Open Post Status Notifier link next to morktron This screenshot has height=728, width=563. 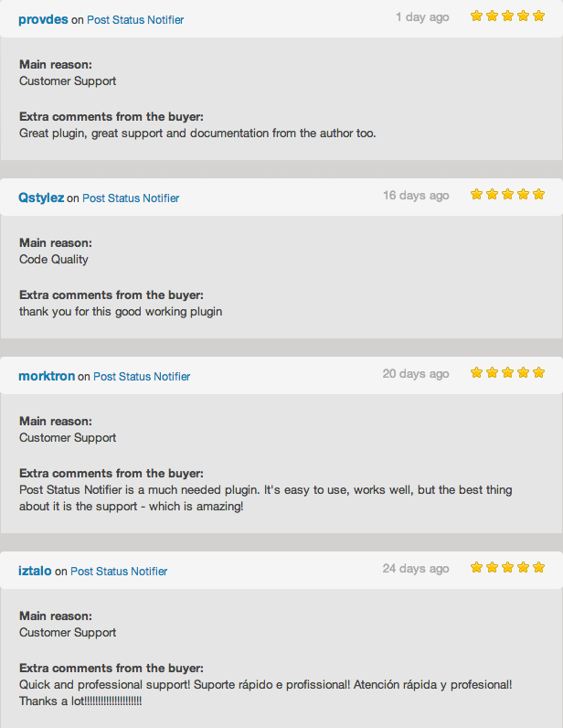click(142, 376)
